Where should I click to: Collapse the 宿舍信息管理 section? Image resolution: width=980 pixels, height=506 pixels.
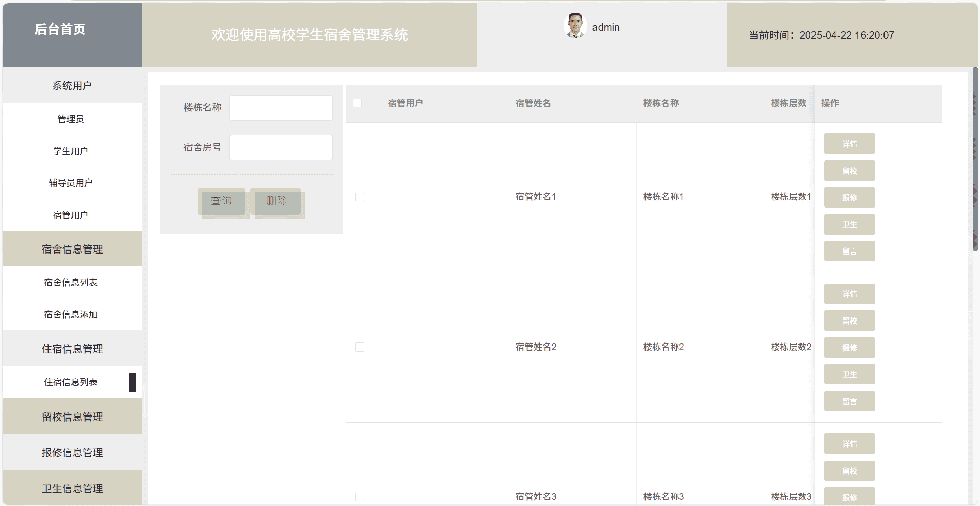point(72,249)
